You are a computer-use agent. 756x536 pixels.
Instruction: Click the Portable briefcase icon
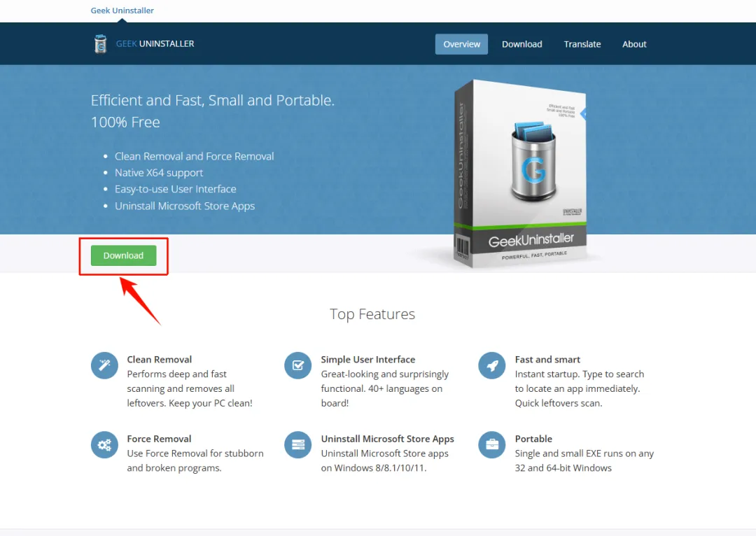coord(492,444)
